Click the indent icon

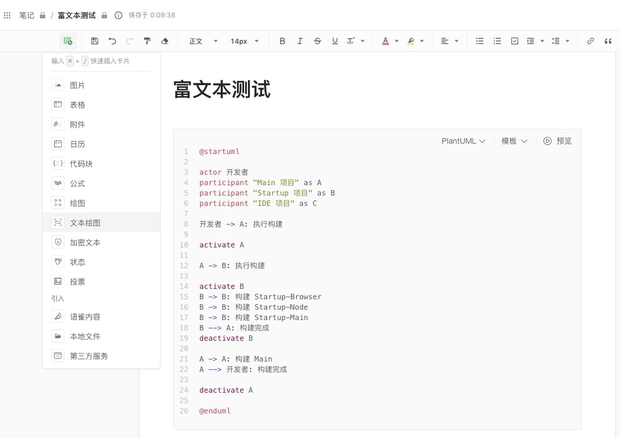tap(531, 41)
